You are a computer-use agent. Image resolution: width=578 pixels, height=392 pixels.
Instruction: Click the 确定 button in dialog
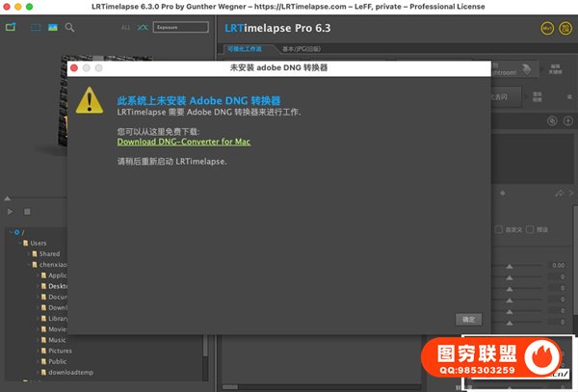468,319
